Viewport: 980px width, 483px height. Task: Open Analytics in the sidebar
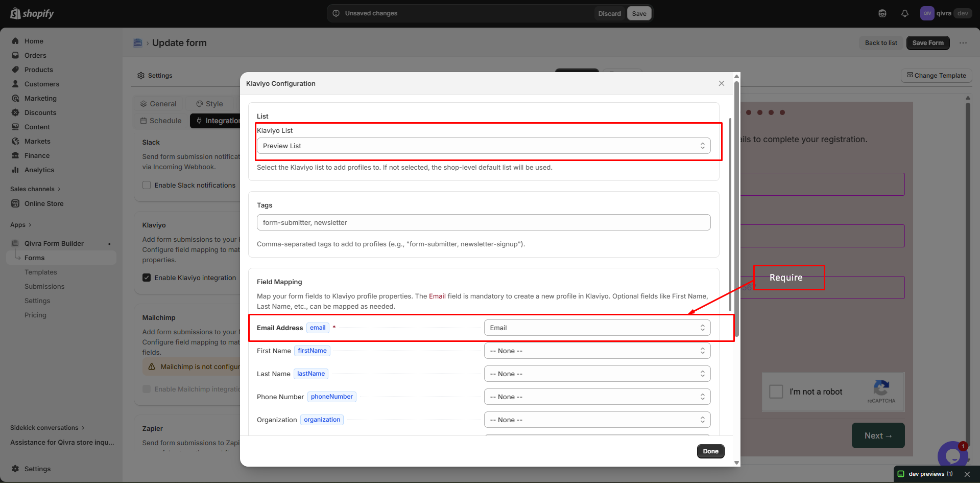pos(39,170)
